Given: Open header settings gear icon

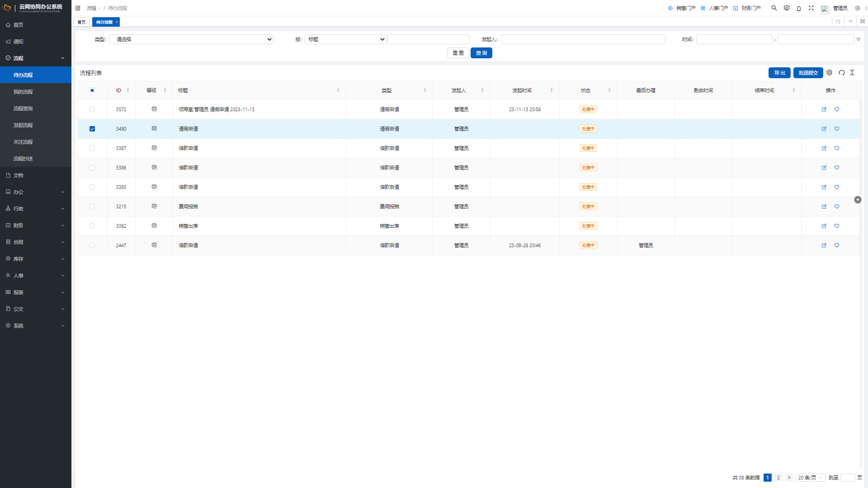Looking at the screenshot, I should (858, 8).
